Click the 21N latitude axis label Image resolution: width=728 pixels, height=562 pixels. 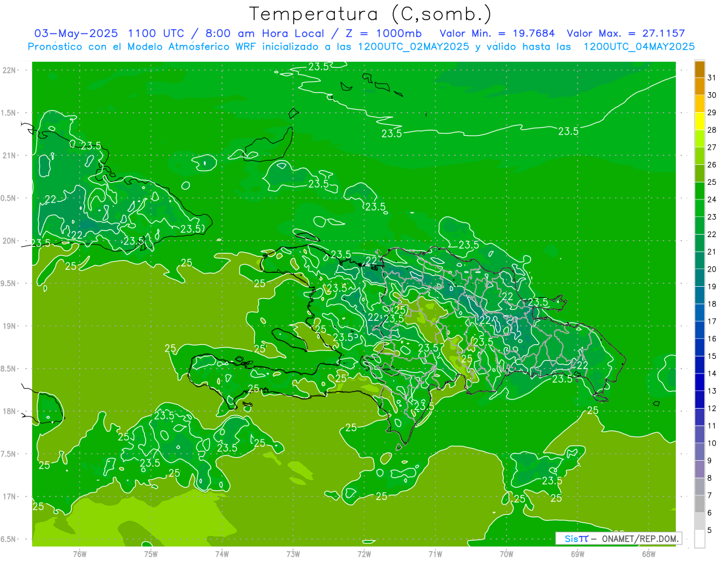[x=10, y=155]
